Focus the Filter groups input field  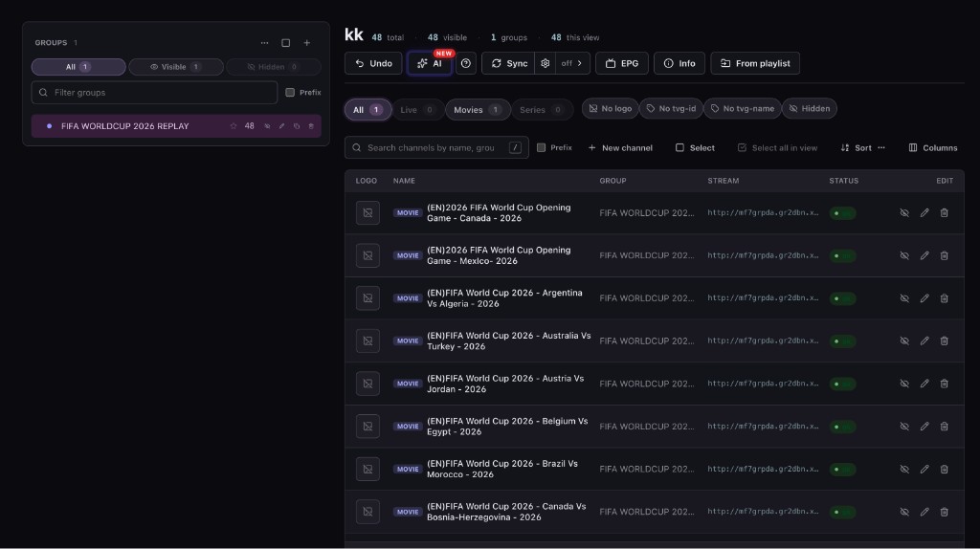(154, 93)
